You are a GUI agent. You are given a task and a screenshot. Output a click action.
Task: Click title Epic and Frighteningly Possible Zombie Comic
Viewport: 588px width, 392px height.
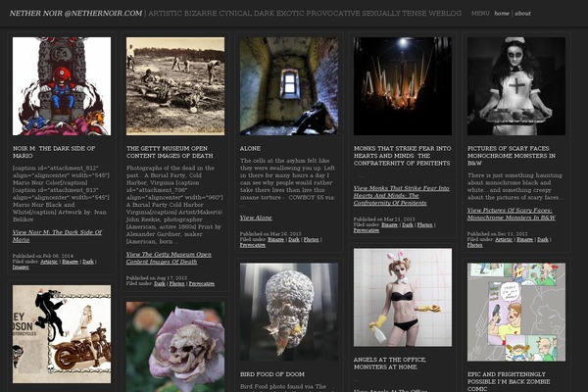[x=509, y=381]
